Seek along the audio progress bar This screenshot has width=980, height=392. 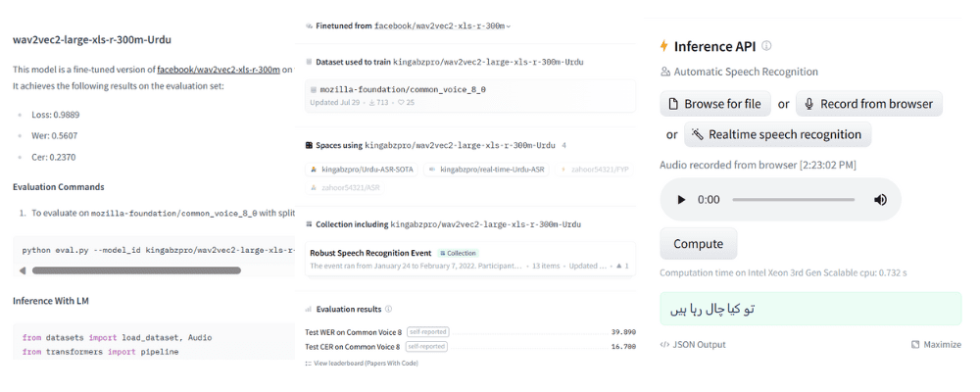tap(793, 200)
